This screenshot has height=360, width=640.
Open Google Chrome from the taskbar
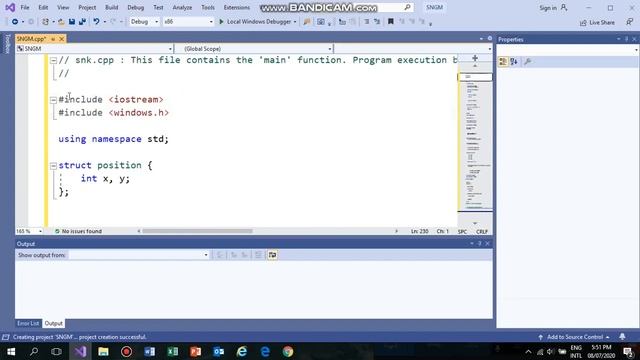point(288,351)
